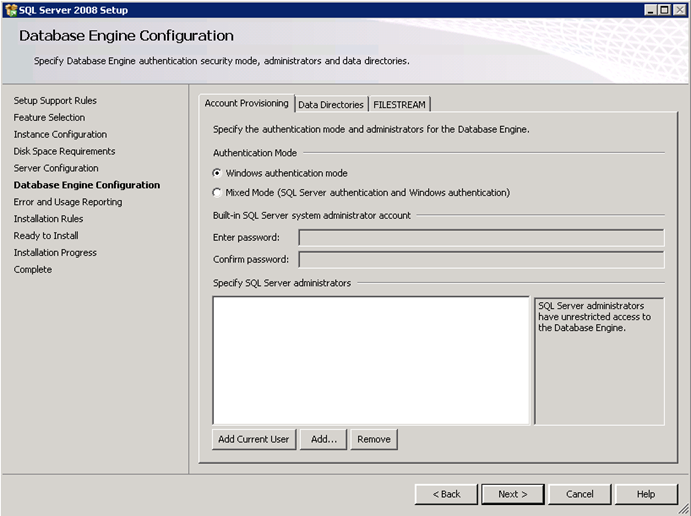Click Setup Support Rules step
Viewport: 691px width, 516px height.
coord(55,100)
